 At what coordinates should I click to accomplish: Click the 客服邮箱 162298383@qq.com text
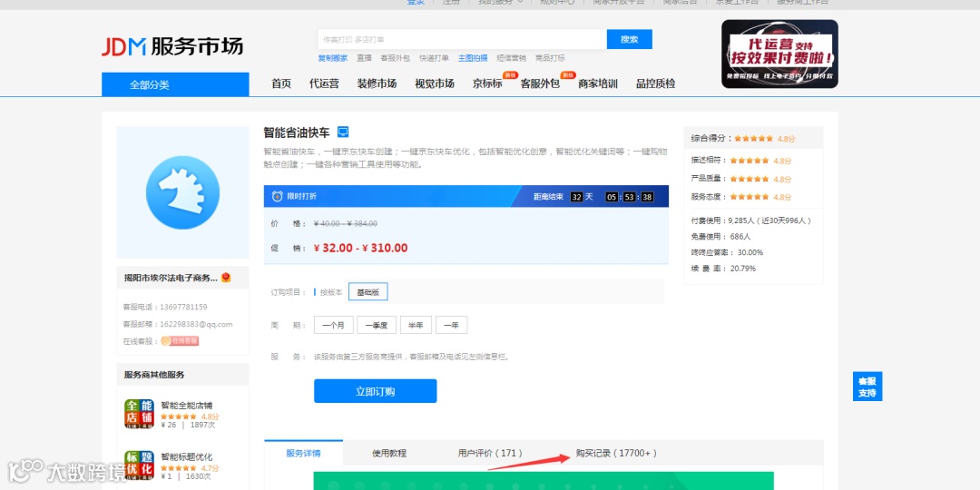[x=178, y=324]
